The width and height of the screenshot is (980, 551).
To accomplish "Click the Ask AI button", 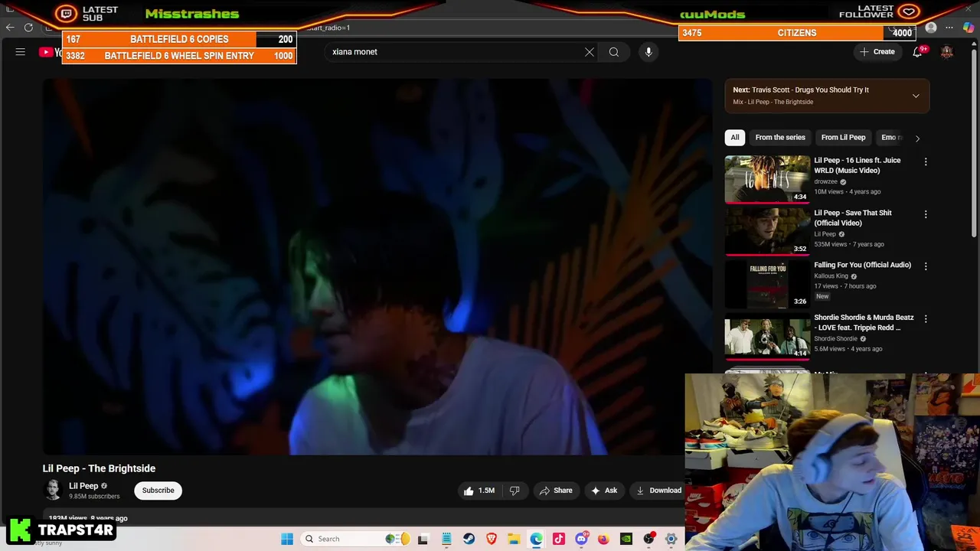I will 603,491.
